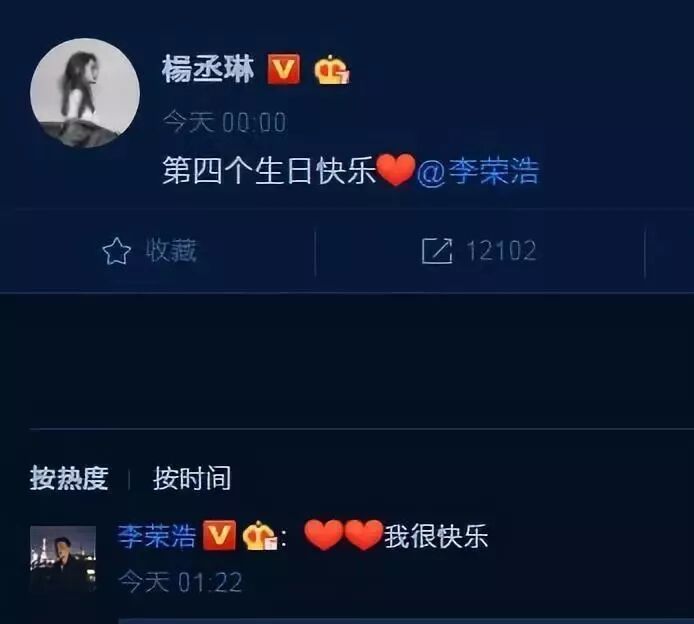Open the @李荣浩 mention link
694x624 pixels.
click(x=478, y=171)
